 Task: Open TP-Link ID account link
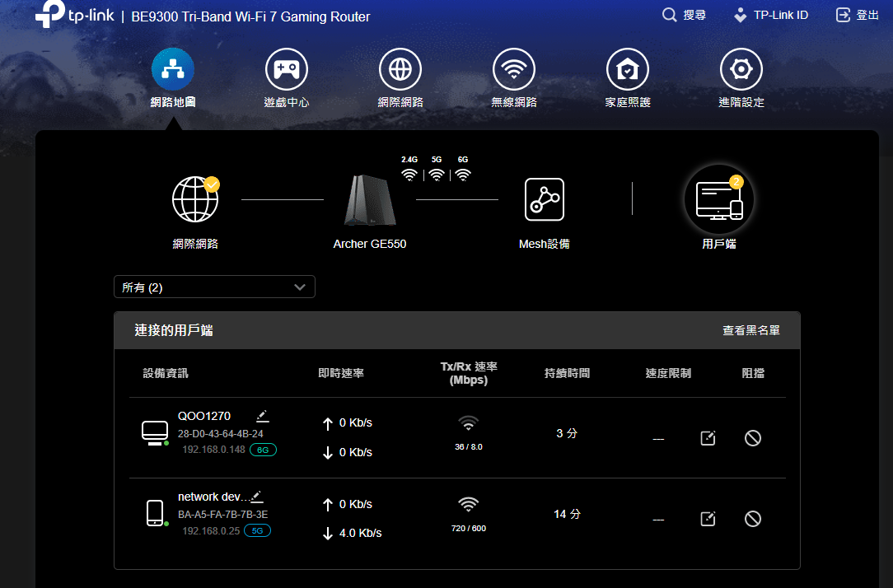click(771, 15)
